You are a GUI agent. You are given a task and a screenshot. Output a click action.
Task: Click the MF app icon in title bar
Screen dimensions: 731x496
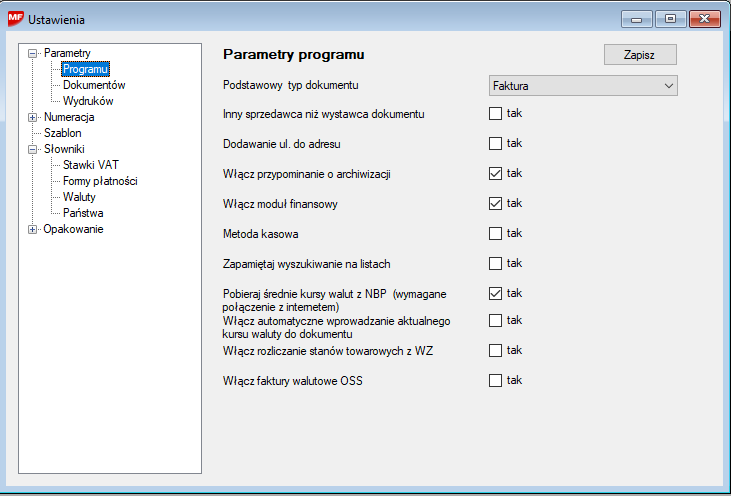coord(15,19)
